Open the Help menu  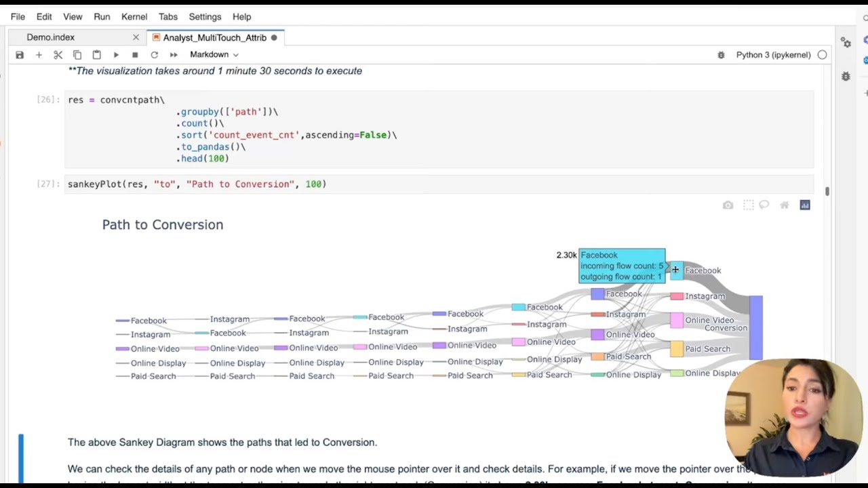pyautogui.click(x=241, y=16)
